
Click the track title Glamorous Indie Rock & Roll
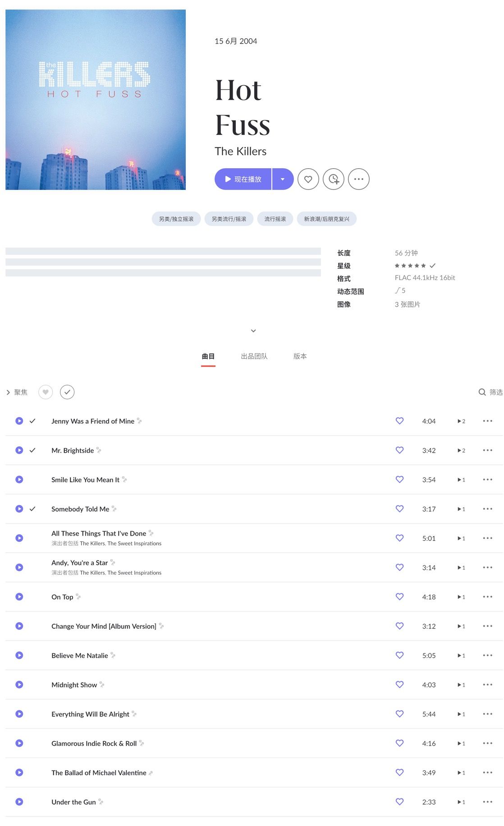click(94, 743)
